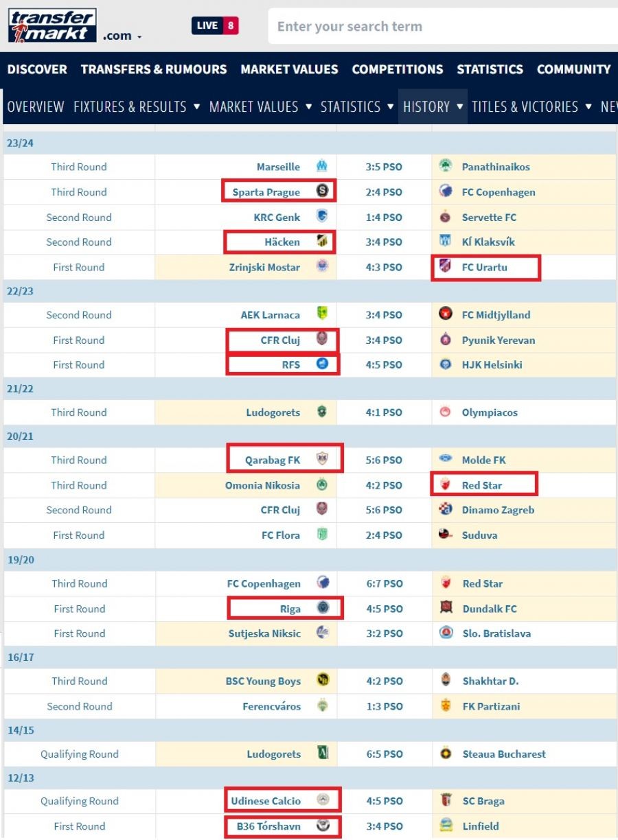
Task: Click the Marseille club crest icon
Action: 321,167
